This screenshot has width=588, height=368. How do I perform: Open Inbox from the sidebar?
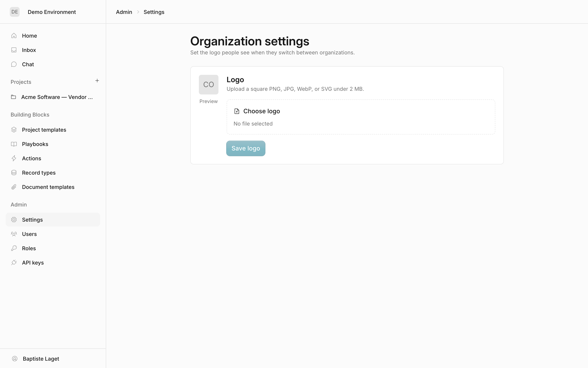(53, 50)
